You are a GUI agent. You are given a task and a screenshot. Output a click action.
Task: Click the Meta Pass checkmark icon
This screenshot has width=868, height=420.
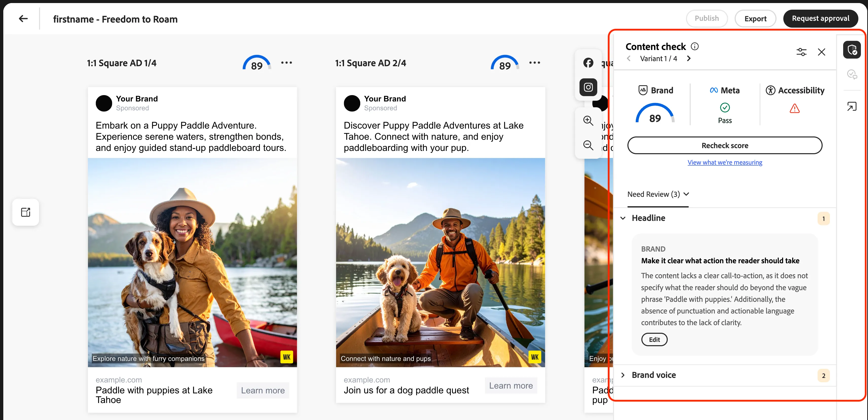(x=725, y=108)
